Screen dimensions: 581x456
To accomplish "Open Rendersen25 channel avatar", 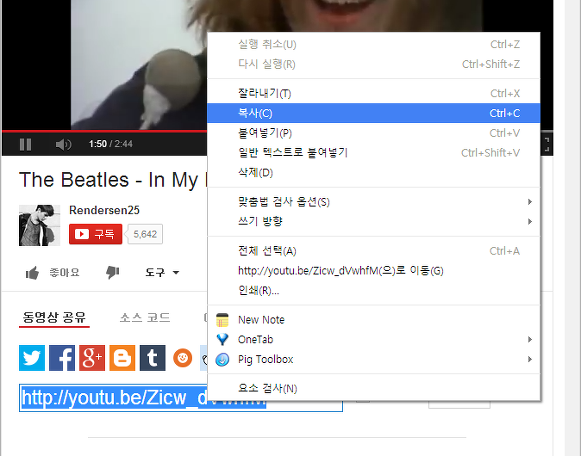I will [x=39, y=225].
